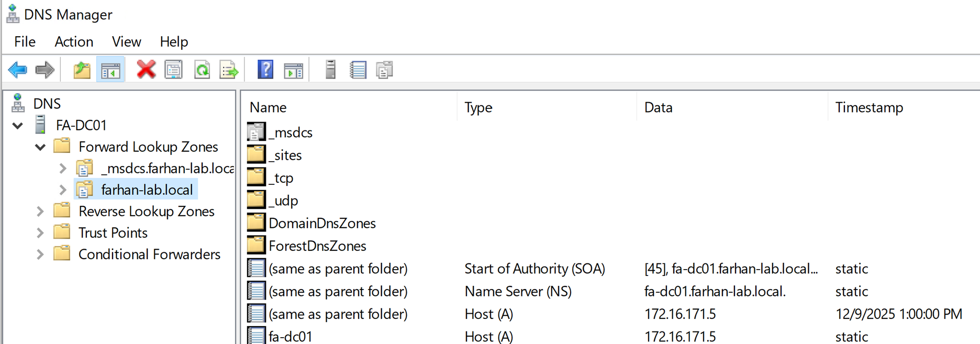Viewport: 980px width, 344px height.
Task: Open Help using blue question mark icon
Action: (x=265, y=70)
